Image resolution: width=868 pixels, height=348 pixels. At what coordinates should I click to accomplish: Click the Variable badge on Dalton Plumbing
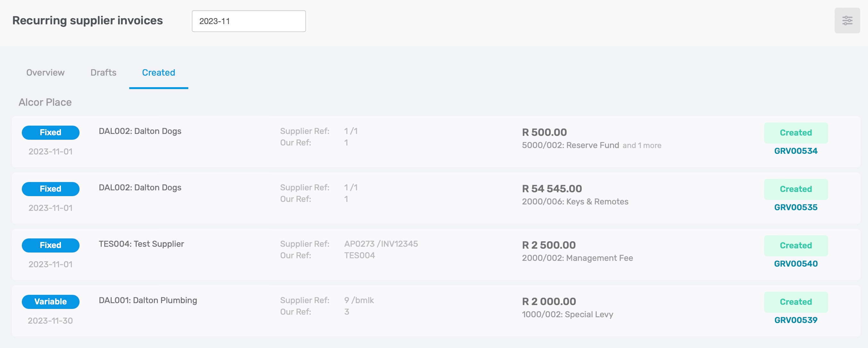(x=51, y=302)
